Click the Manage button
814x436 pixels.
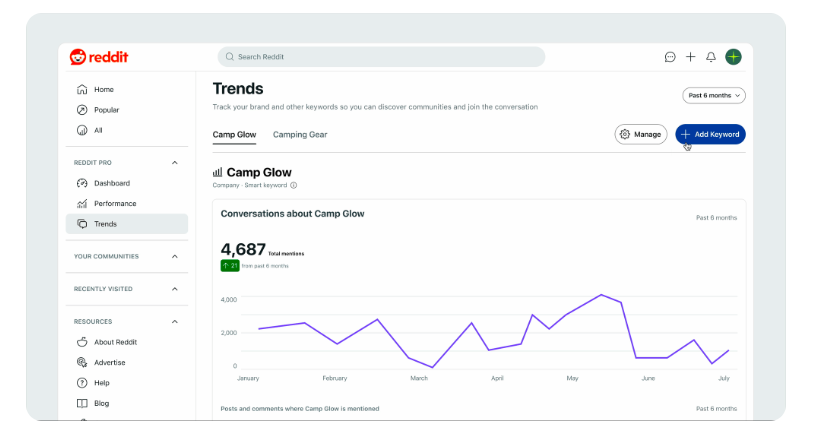[640, 134]
